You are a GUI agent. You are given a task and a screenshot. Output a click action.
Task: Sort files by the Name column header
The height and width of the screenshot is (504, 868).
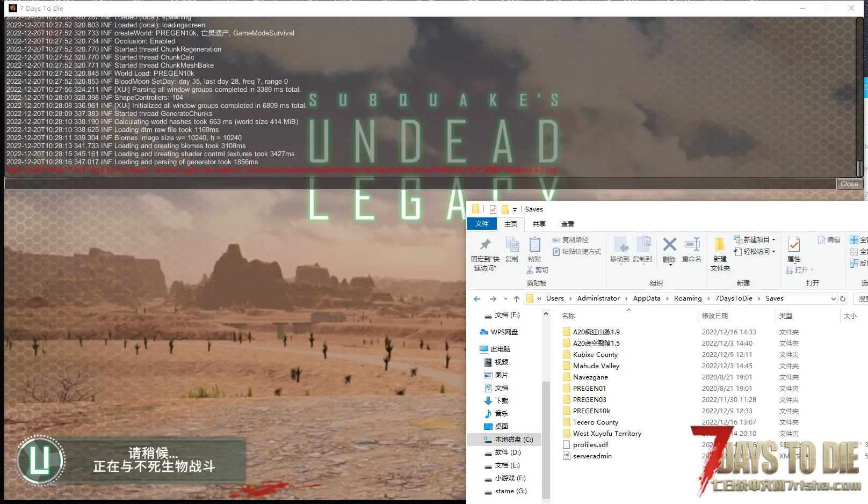coord(568,316)
